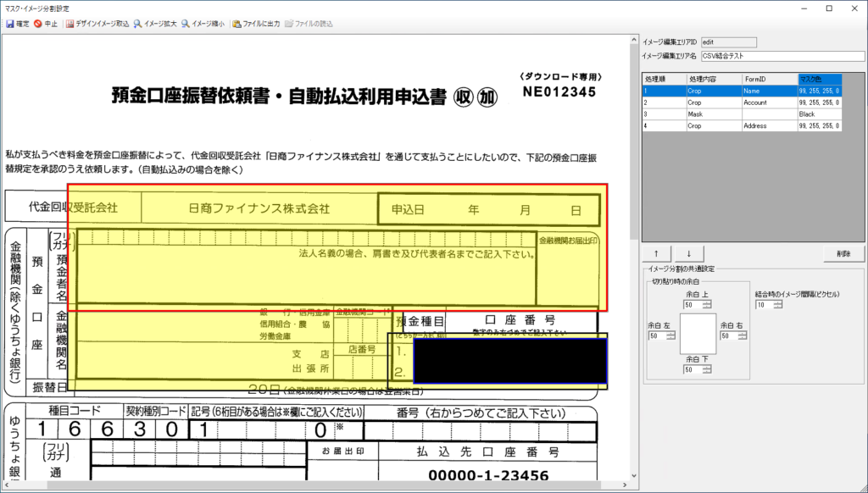Click the イメージ編集エリア名 text field
Image resolution: width=868 pixels, height=493 pixels.
[x=782, y=56]
